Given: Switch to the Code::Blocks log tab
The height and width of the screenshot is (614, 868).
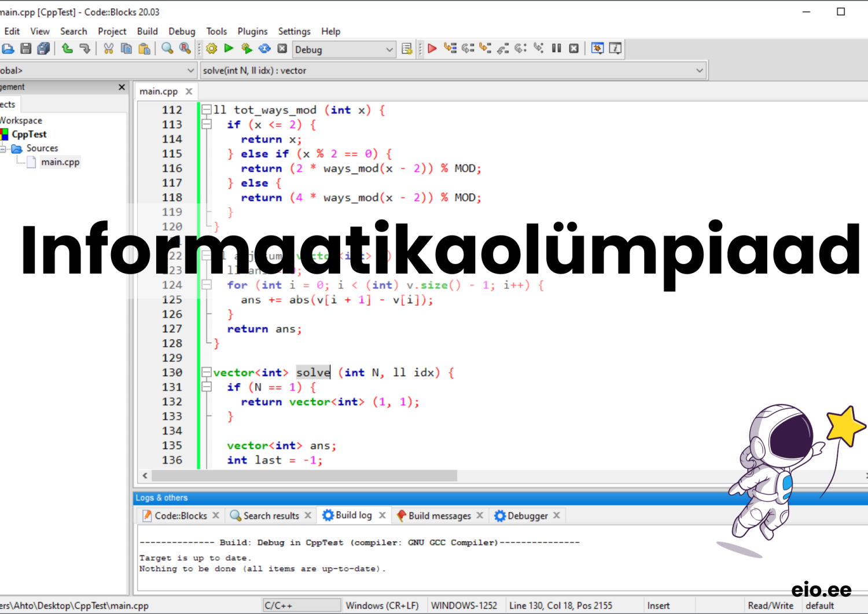Looking at the screenshot, I should pos(181,516).
